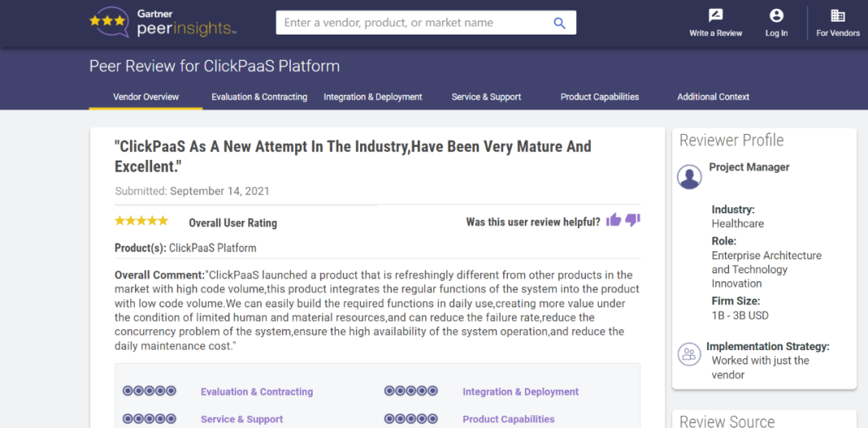The width and height of the screenshot is (868, 428).
Task: Click the Project Manager avatar icon
Action: tap(690, 177)
